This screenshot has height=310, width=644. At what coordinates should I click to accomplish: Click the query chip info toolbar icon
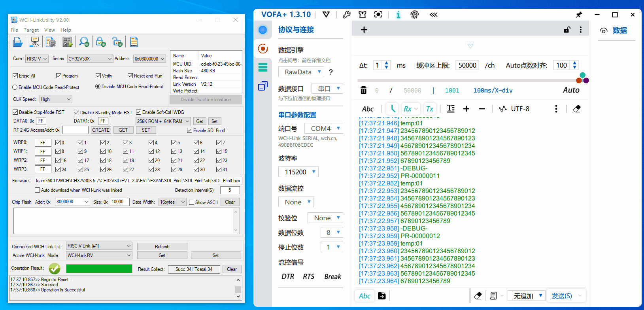51,42
